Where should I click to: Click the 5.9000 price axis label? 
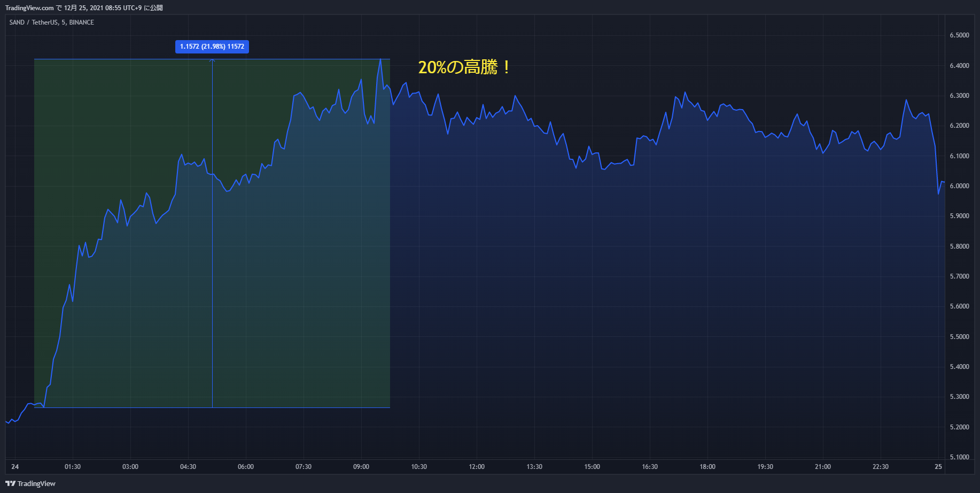pos(959,216)
